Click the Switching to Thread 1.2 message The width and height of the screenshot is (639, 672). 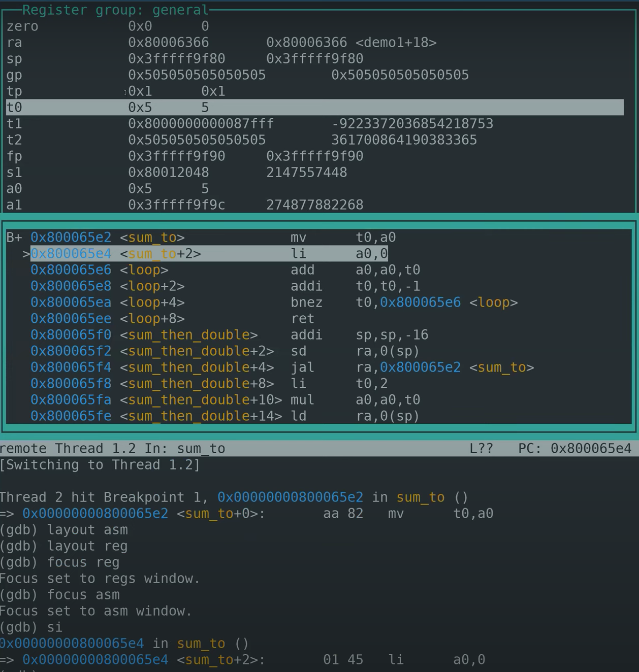(100, 465)
